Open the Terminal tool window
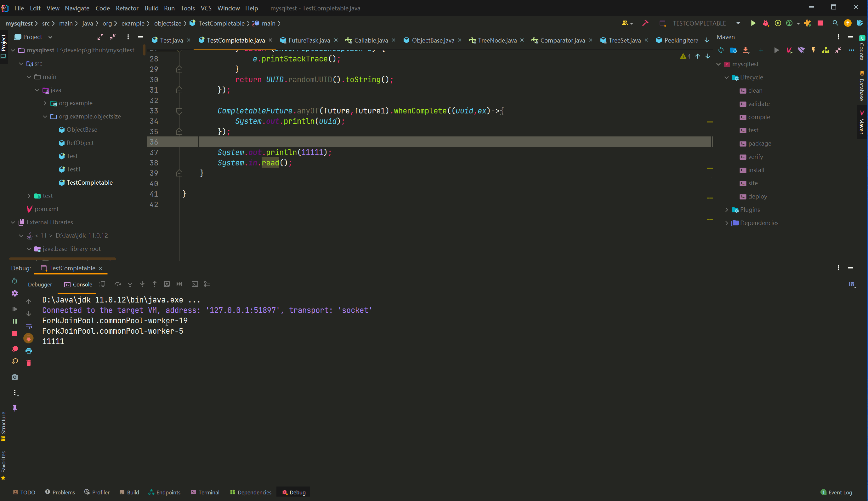Screen dimensions: 868x501 tap(205, 492)
